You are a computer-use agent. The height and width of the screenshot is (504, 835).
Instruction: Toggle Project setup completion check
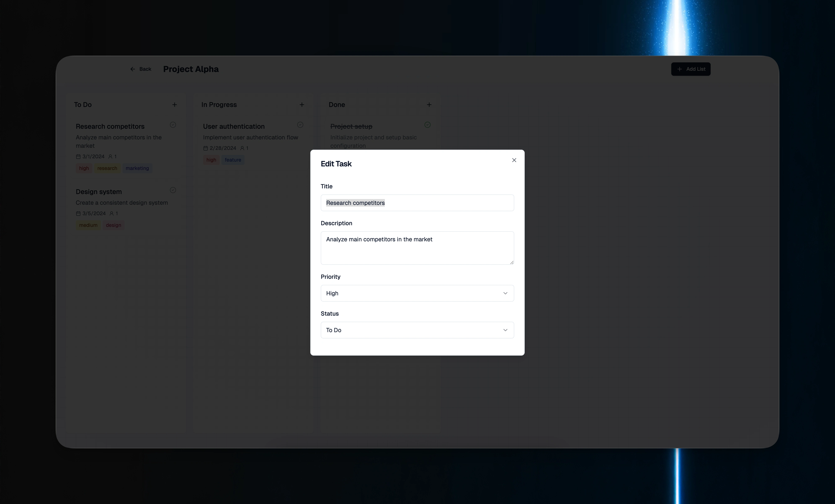[x=427, y=125]
